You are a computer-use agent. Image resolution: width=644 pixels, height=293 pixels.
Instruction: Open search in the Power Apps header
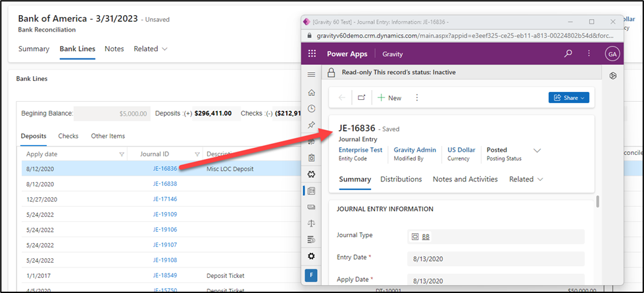[568, 54]
